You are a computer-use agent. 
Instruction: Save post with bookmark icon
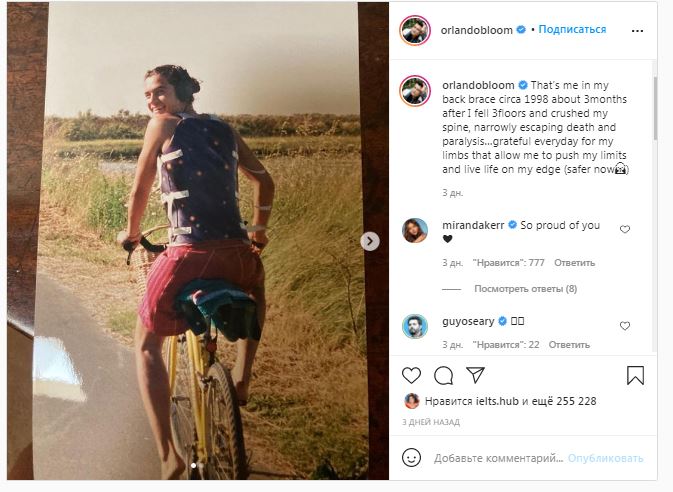[636, 376]
